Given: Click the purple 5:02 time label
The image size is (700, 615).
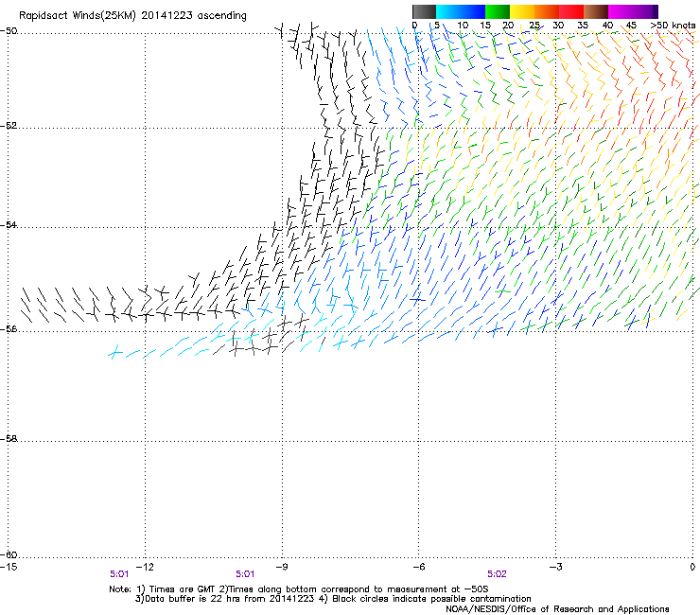Looking at the screenshot, I should click(x=497, y=574).
